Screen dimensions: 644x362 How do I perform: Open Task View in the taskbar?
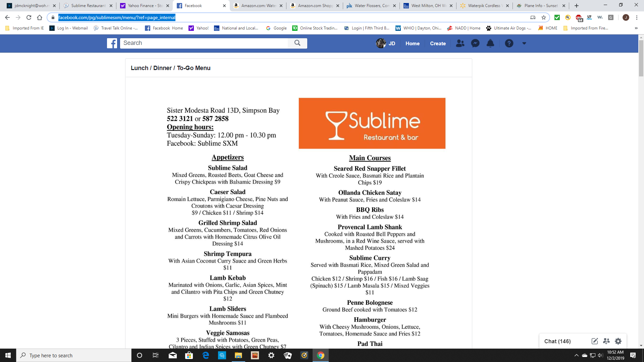[x=156, y=355]
